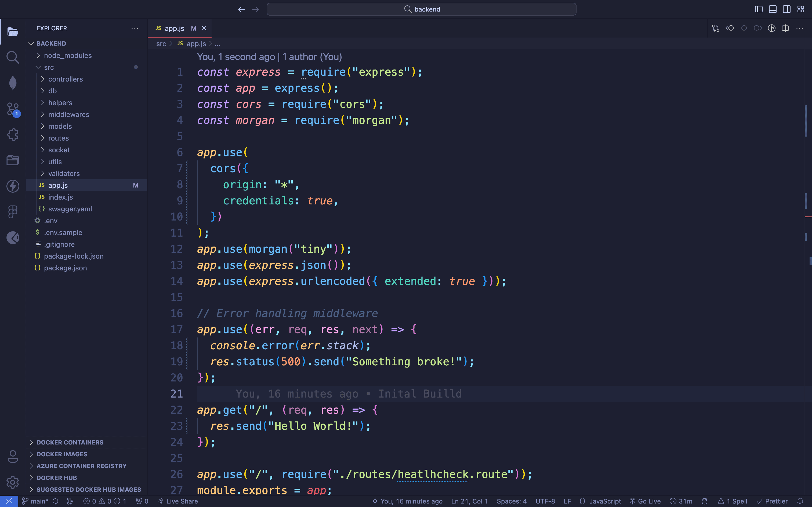
Task: Click Live Share in status bar
Action: (x=178, y=501)
